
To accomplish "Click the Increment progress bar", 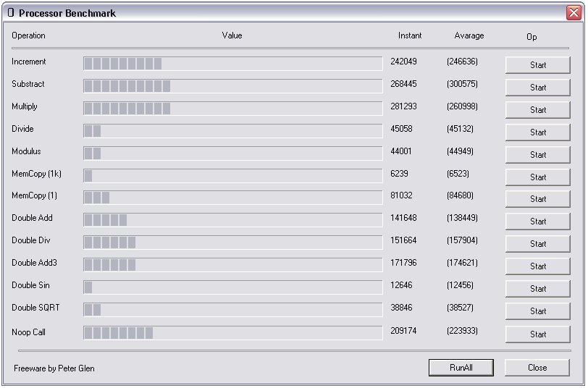I will point(232,64).
